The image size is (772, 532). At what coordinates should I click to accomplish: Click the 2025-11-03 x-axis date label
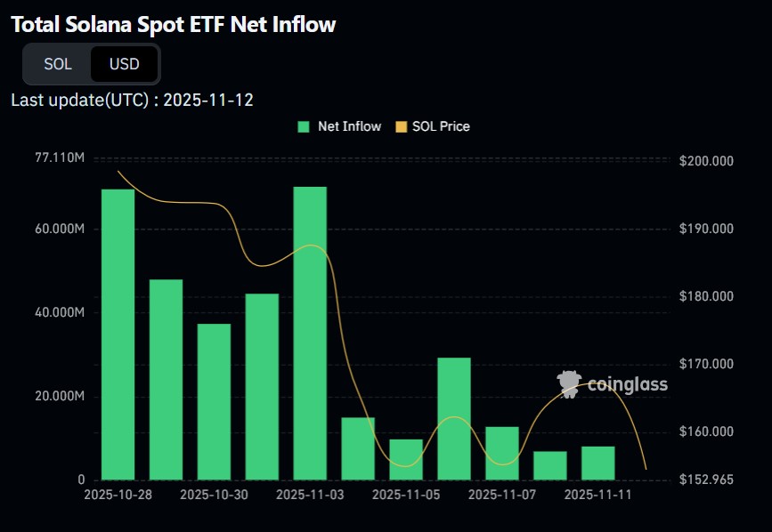pyautogui.click(x=310, y=495)
